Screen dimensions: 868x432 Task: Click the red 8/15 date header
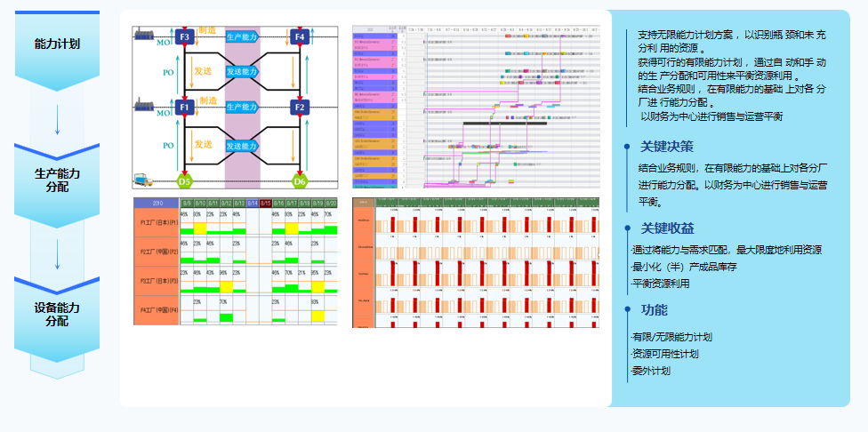click(x=266, y=204)
